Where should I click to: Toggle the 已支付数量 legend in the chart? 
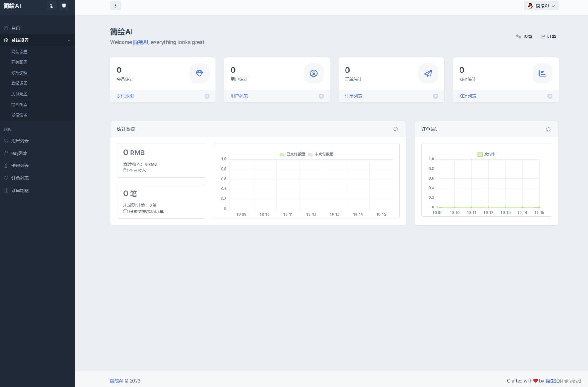coord(293,154)
